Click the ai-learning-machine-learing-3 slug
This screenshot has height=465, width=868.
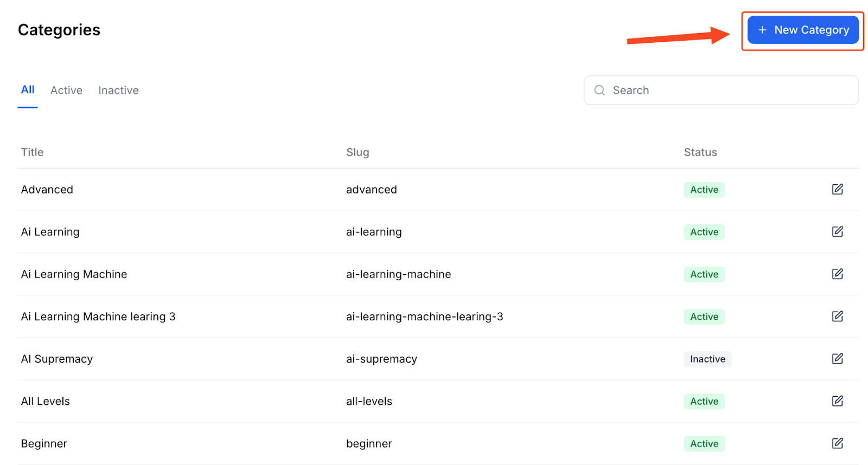tap(425, 317)
